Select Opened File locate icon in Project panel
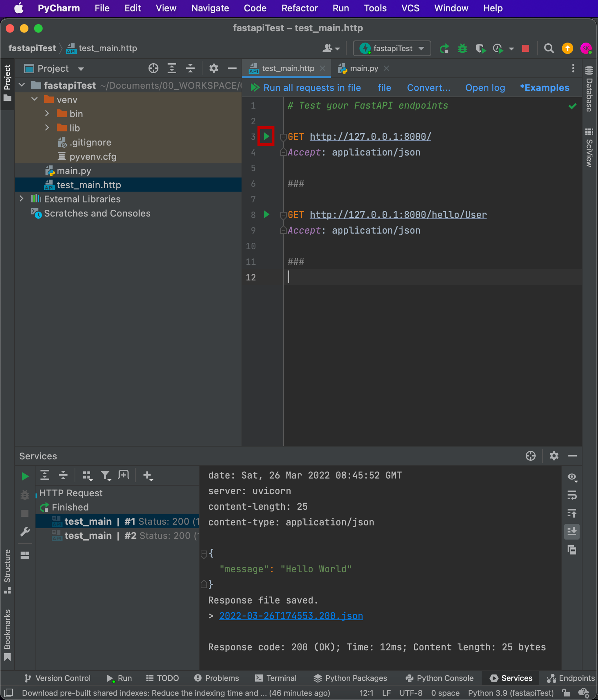This screenshot has width=599, height=700. (x=153, y=68)
